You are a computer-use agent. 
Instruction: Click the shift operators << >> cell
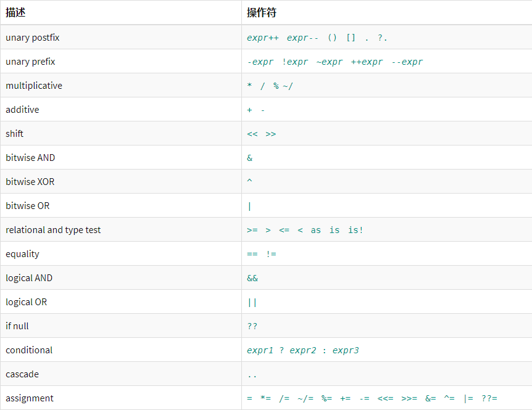click(x=262, y=134)
